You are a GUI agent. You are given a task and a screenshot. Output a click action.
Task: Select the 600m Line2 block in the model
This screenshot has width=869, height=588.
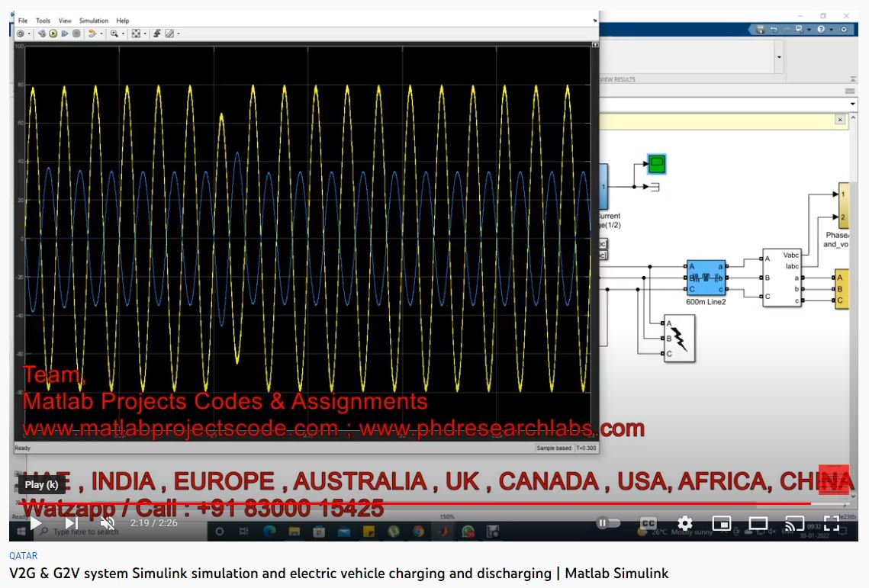click(705, 277)
